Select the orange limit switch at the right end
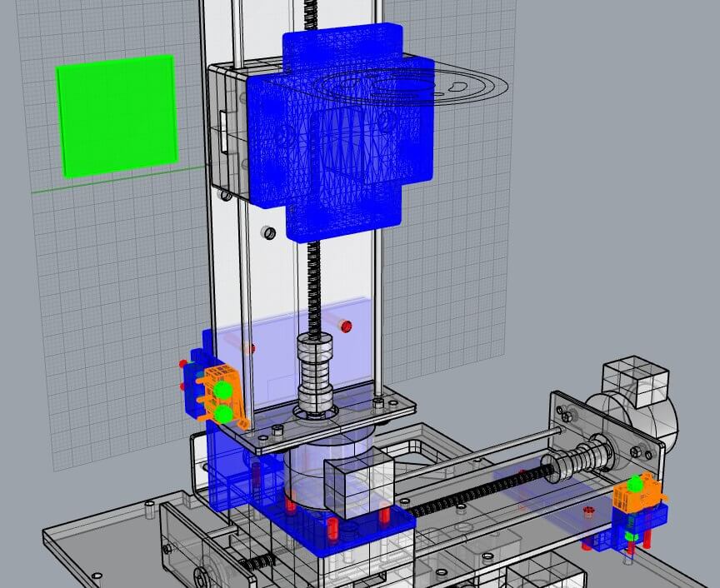This screenshot has width=720, height=588. tap(637, 495)
